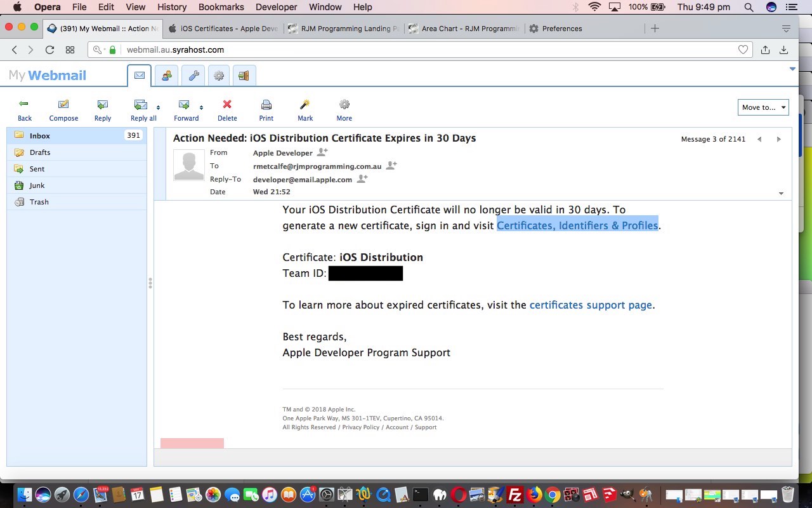Click the My Webmail logo
The height and width of the screenshot is (508, 812).
point(48,75)
